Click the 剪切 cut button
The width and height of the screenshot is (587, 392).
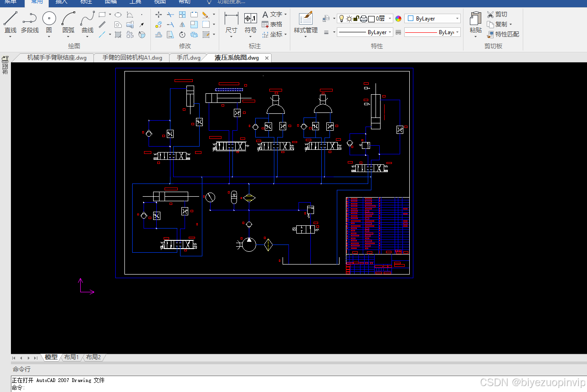point(497,15)
